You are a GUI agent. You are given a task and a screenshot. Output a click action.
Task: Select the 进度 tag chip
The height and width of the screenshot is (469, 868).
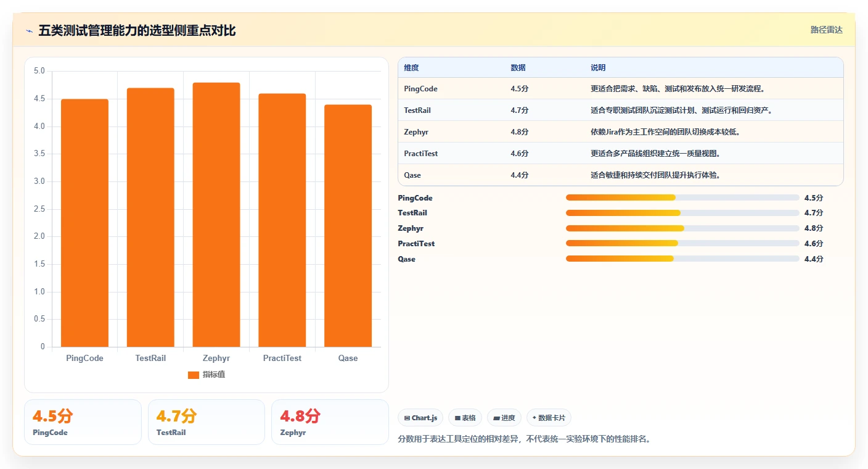(x=504, y=418)
